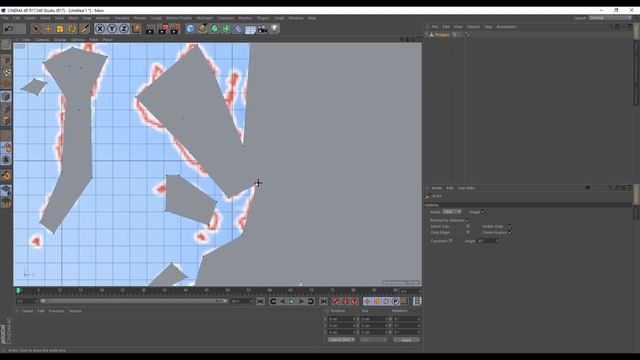This screenshot has width=640, height=360.
Task: Click the Autokeying red icon
Action: click(345, 301)
